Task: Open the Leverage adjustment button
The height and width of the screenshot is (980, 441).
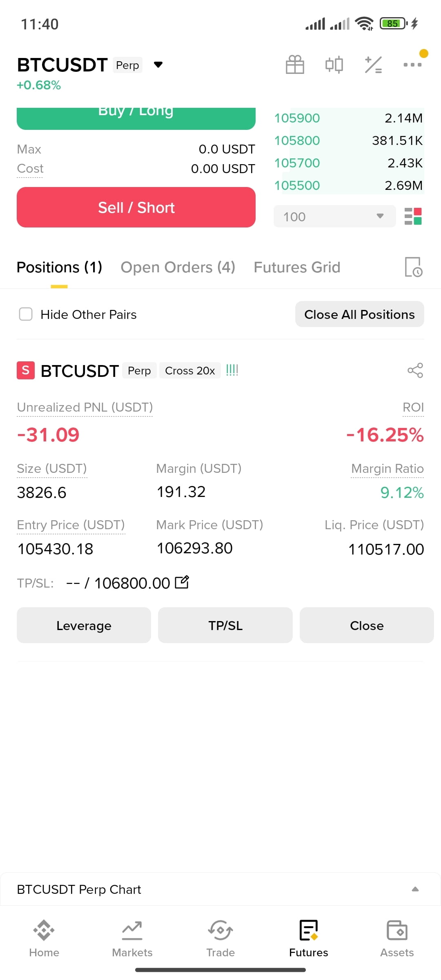Action: (x=84, y=625)
